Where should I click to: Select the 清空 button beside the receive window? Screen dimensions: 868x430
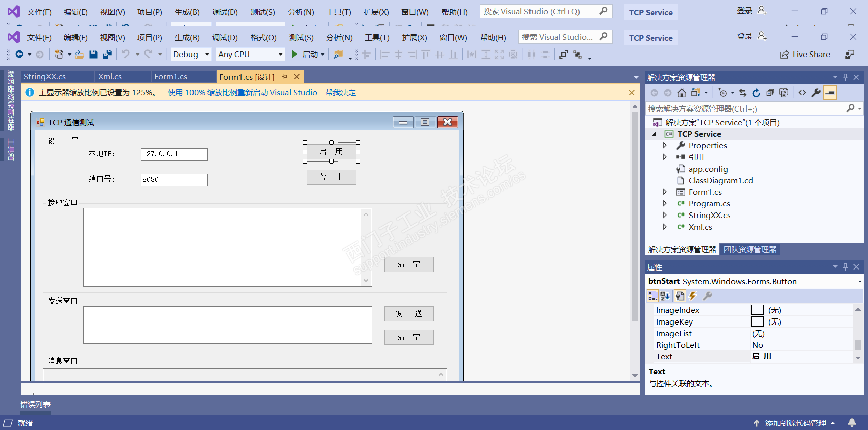[409, 264]
